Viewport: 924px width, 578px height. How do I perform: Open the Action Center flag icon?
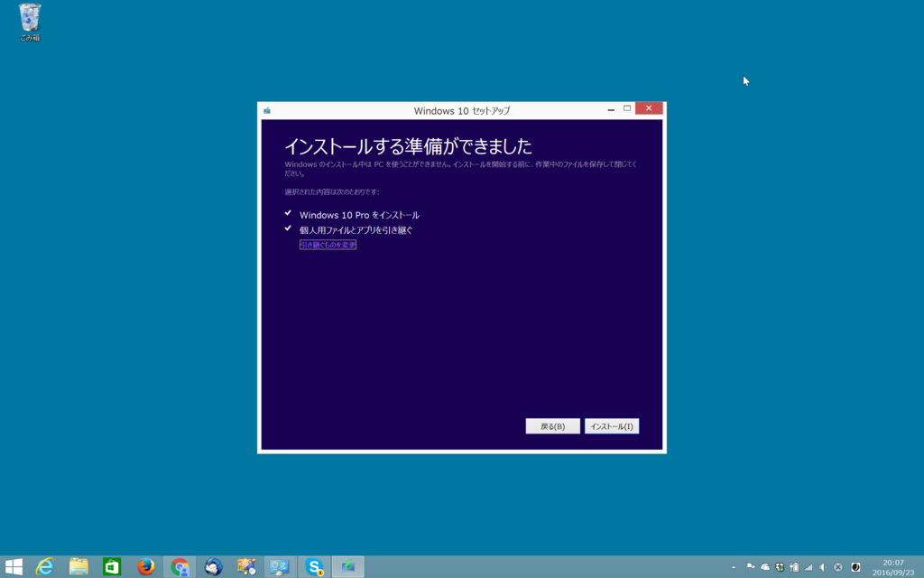[750, 567]
